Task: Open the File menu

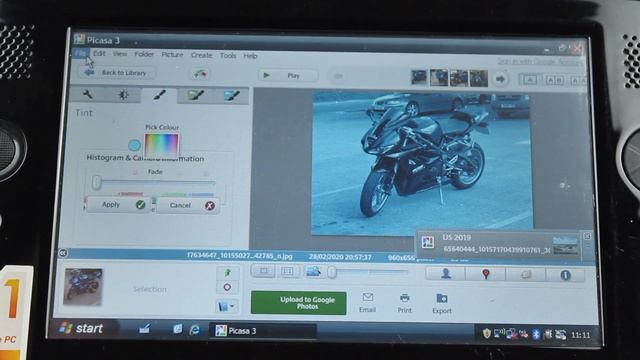Action: tap(80, 53)
